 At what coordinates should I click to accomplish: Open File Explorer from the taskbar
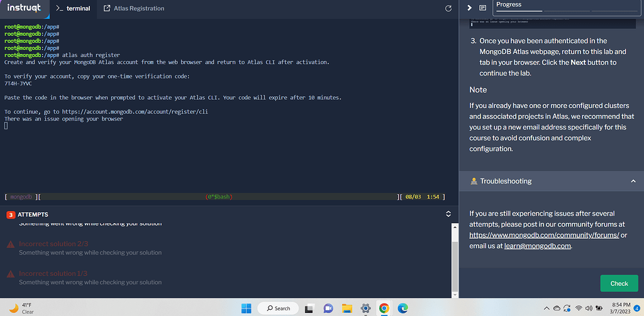[x=347, y=308]
